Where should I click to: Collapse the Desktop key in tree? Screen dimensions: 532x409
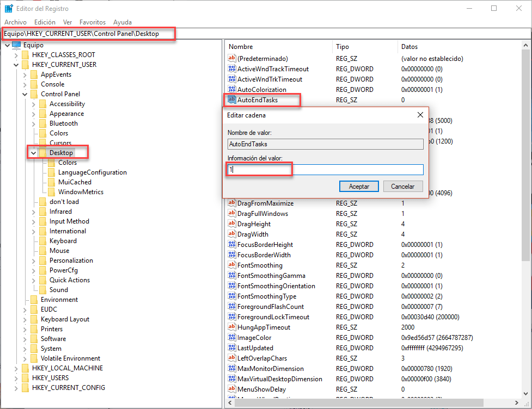(34, 153)
